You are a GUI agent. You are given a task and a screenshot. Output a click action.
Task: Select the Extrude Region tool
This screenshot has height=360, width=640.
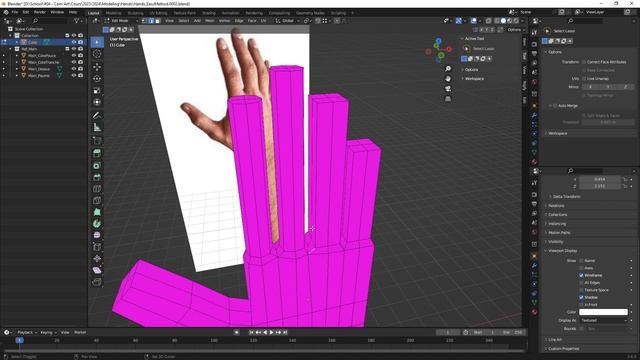pyautogui.click(x=97, y=153)
